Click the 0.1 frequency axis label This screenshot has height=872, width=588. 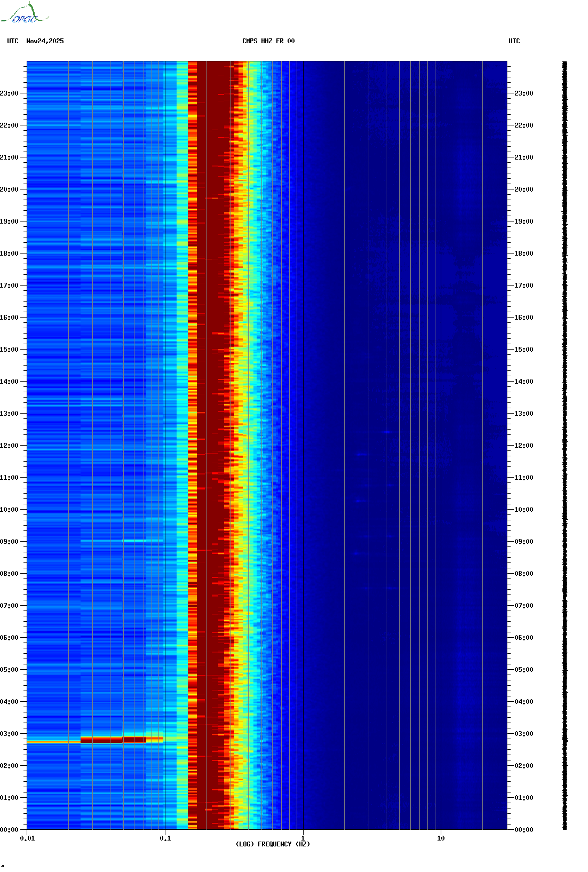[x=165, y=838]
